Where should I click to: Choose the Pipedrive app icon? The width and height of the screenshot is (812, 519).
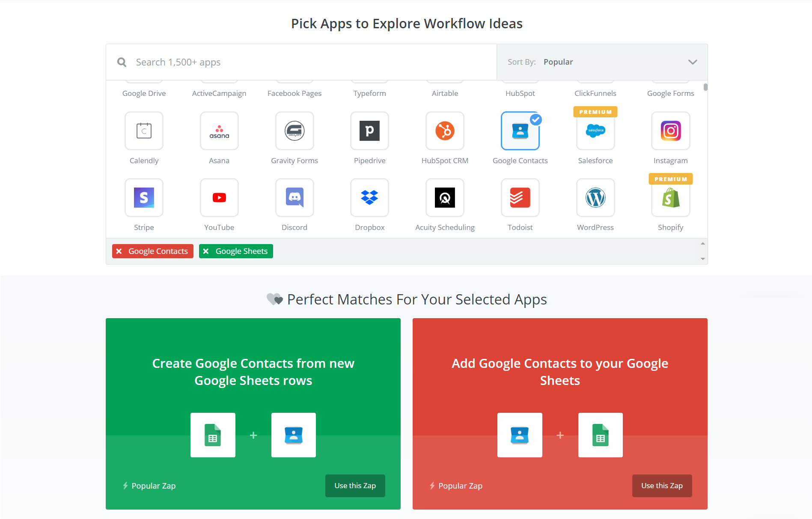(x=369, y=131)
